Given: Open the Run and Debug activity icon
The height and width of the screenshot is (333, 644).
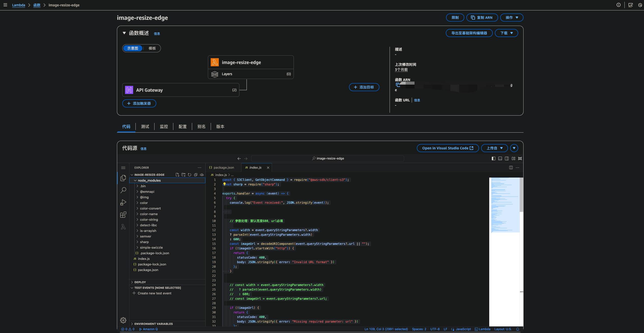Looking at the screenshot, I should [x=123, y=202].
